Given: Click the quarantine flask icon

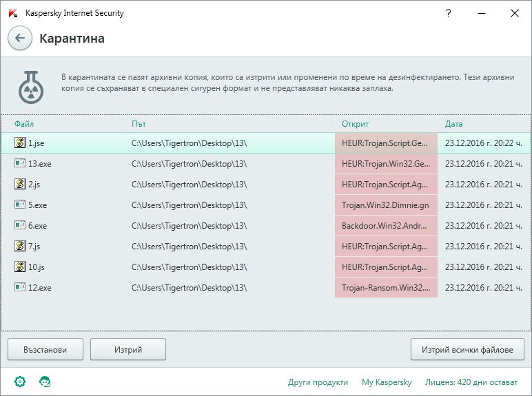Looking at the screenshot, I should click(x=31, y=87).
